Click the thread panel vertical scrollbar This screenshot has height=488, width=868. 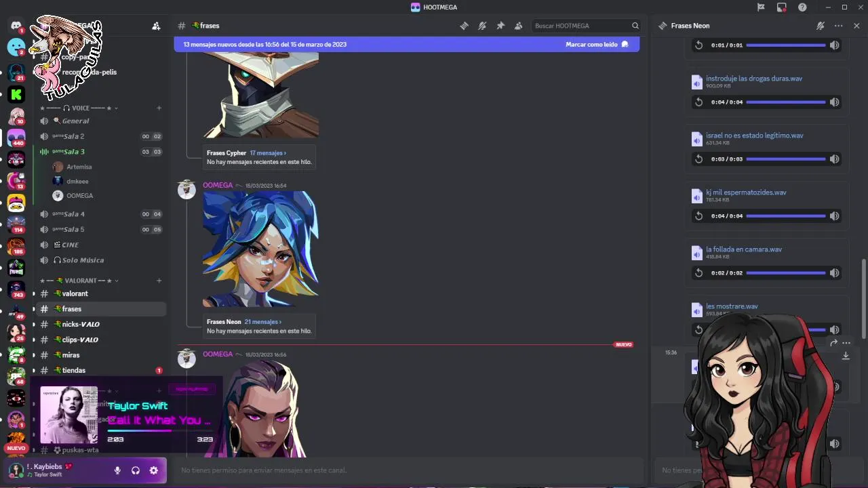point(863,300)
